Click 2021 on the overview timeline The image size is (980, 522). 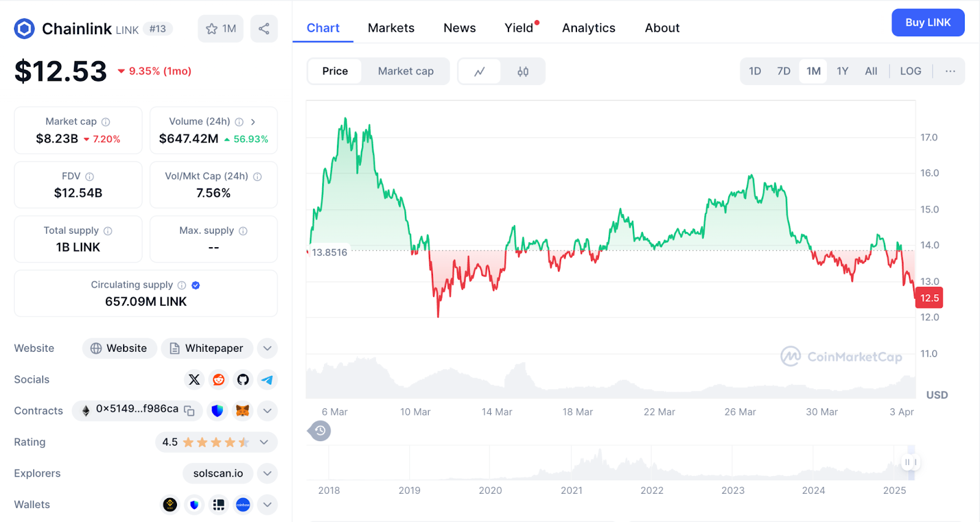[x=571, y=490]
